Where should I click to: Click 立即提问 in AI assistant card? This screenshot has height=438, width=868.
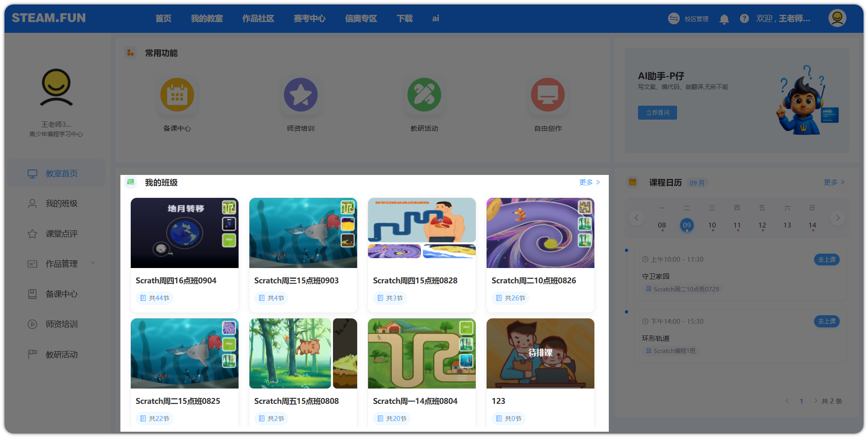tap(657, 112)
